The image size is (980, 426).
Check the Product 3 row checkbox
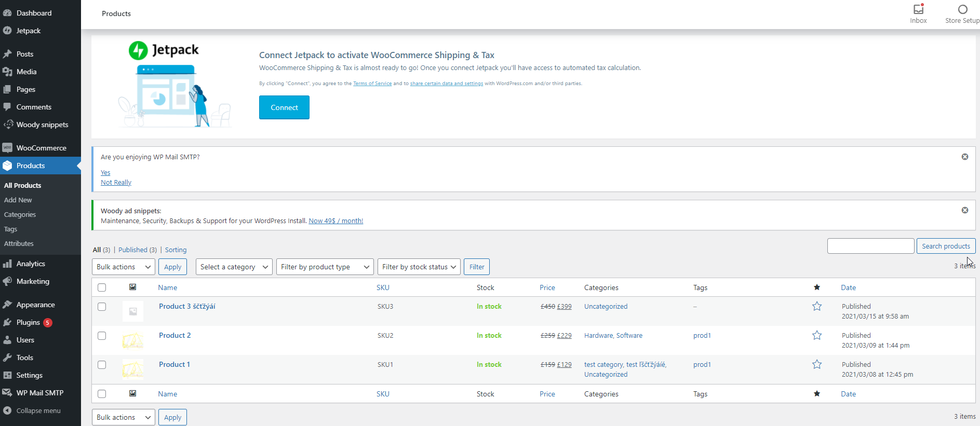tap(102, 307)
